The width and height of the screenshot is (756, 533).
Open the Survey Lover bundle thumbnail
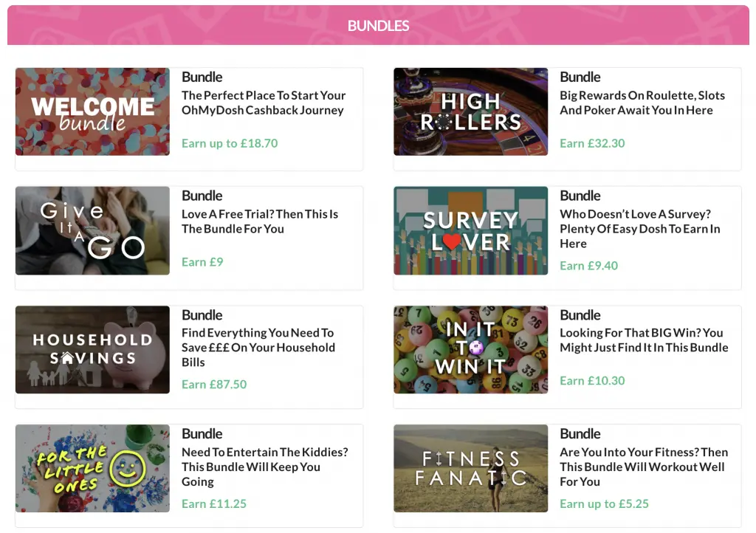click(x=470, y=230)
